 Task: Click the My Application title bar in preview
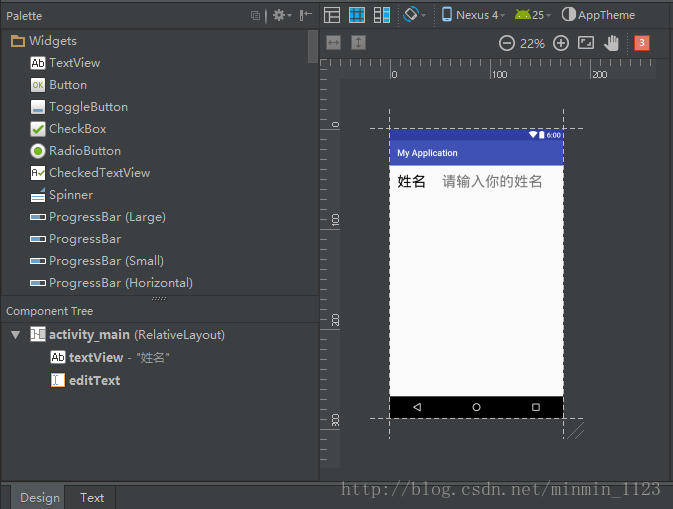click(476, 153)
